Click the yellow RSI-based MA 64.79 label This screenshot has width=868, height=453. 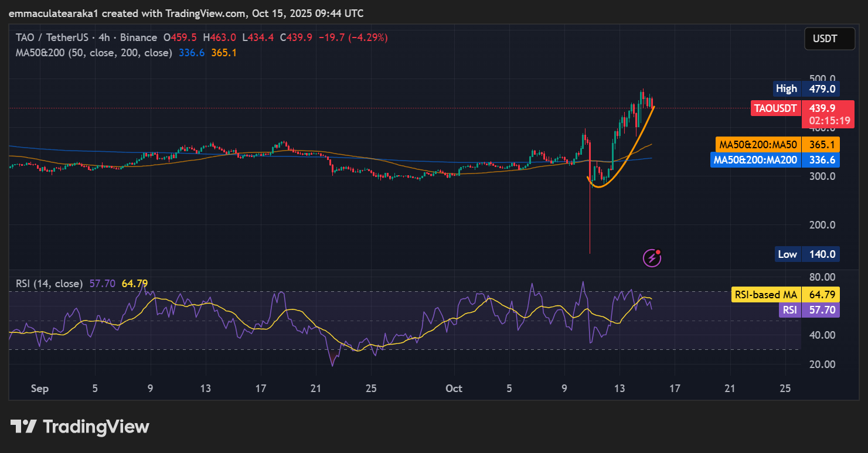(785, 294)
